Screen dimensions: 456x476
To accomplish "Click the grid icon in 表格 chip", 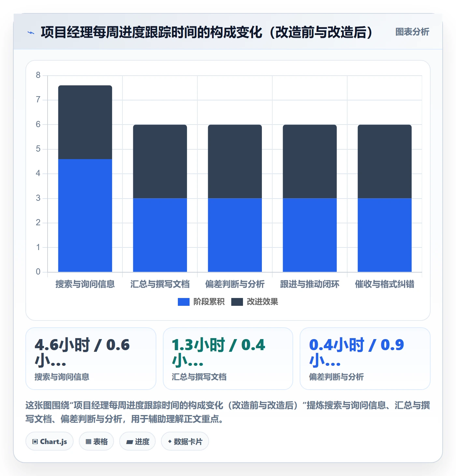I will pos(88,442).
